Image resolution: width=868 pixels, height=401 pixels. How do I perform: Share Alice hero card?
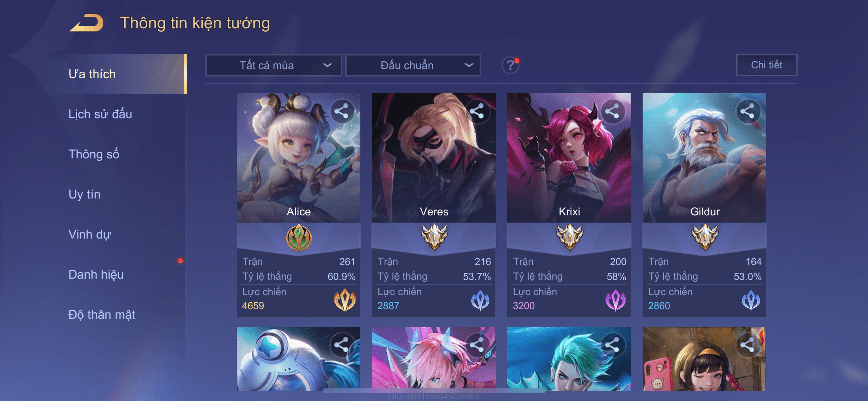(x=342, y=111)
